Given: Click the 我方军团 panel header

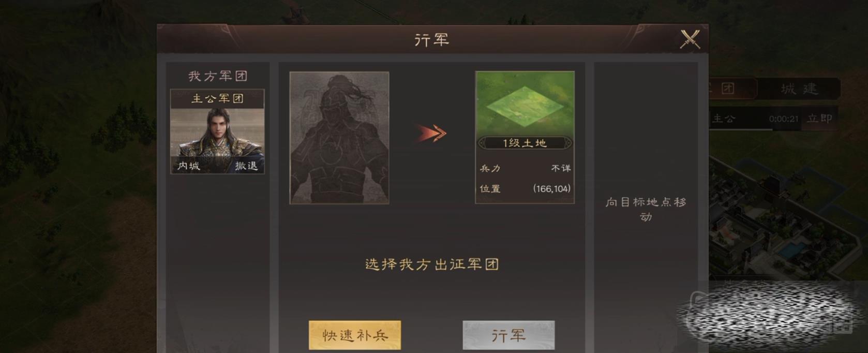Looking at the screenshot, I should pos(218,76).
